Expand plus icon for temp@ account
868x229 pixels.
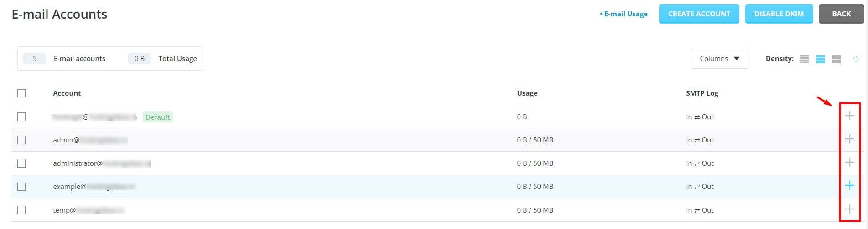849,209
